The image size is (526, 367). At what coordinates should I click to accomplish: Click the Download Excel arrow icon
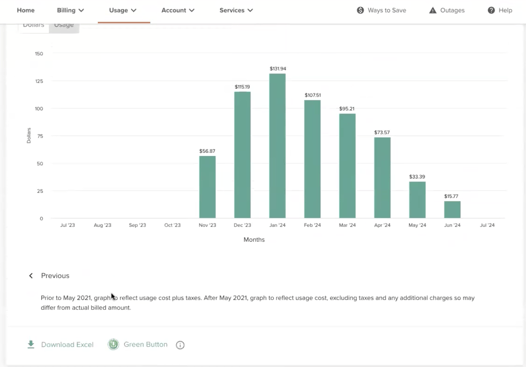click(x=31, y=345)
